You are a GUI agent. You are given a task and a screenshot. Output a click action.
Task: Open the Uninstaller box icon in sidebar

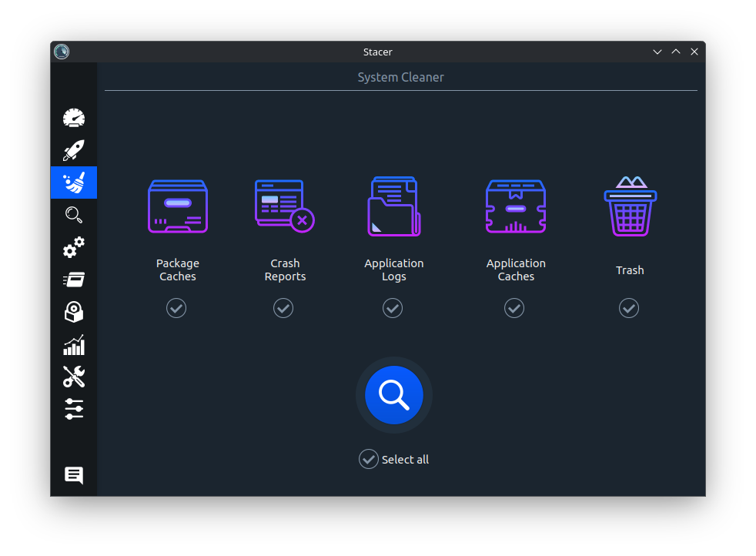[74, 312]
